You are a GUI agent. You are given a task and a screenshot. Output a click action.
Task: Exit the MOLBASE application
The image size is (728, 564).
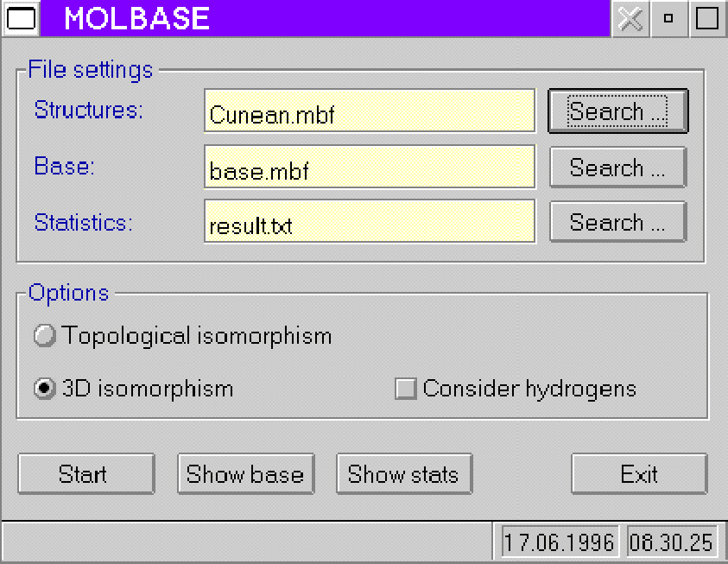pos(639,474)
